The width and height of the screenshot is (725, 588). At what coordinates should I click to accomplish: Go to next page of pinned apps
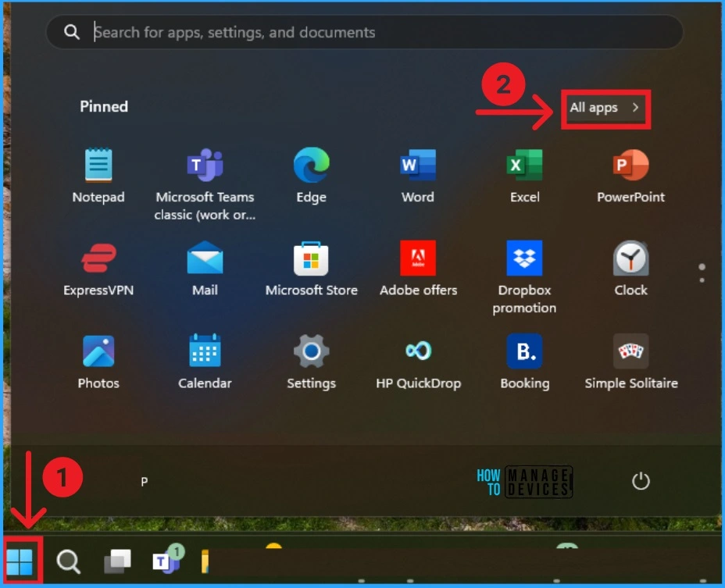pos(702,280)
